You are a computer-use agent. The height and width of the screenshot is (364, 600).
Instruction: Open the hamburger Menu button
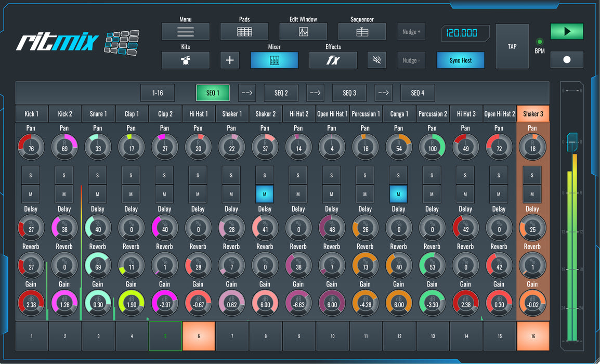coord(185,32)
